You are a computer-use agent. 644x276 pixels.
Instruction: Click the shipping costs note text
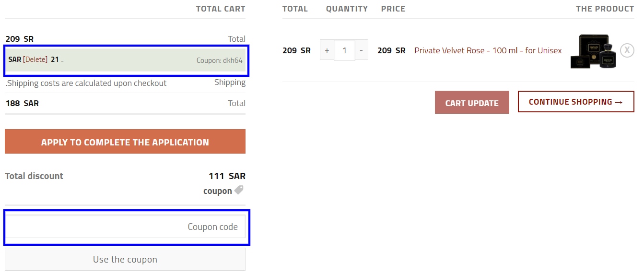pyautogui.click(x=86, y=83)
